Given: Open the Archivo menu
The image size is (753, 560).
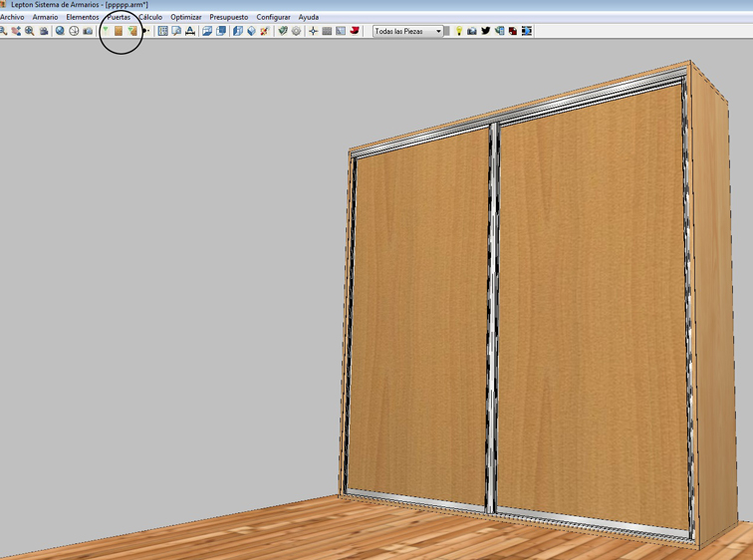Looking at the screenshot, I should 12,17.
